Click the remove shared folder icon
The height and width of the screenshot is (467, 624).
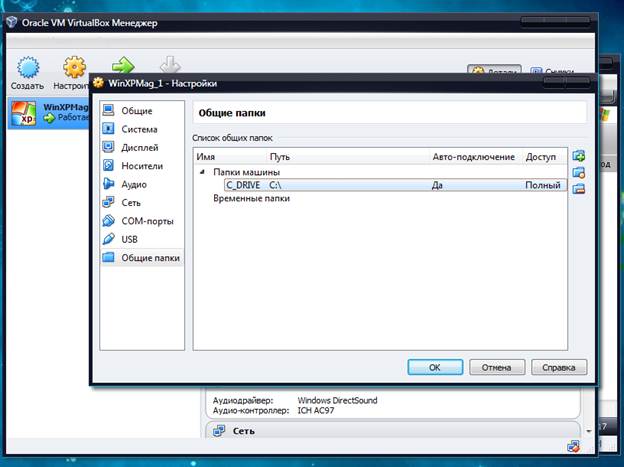pos(579,189)
